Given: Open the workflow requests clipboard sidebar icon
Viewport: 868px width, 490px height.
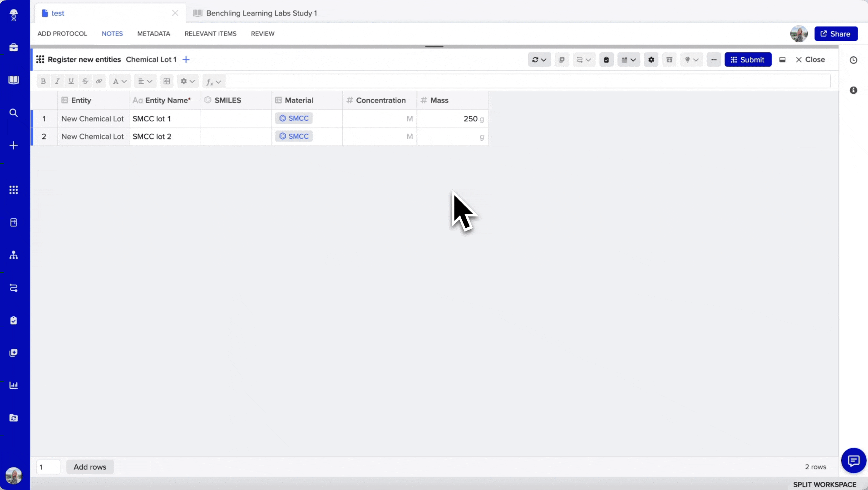Looking at the screenshot, I should click(x=14, y=320).
